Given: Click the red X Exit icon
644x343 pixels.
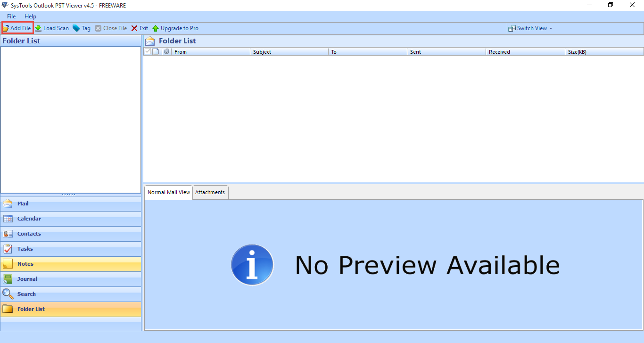Looking at the screenshot, I should tap(134, 28).
